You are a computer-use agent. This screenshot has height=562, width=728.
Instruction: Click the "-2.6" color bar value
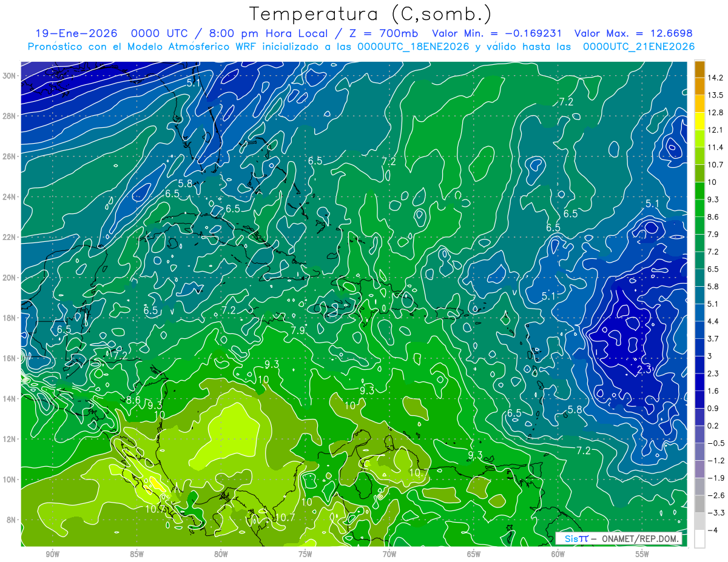716,495
